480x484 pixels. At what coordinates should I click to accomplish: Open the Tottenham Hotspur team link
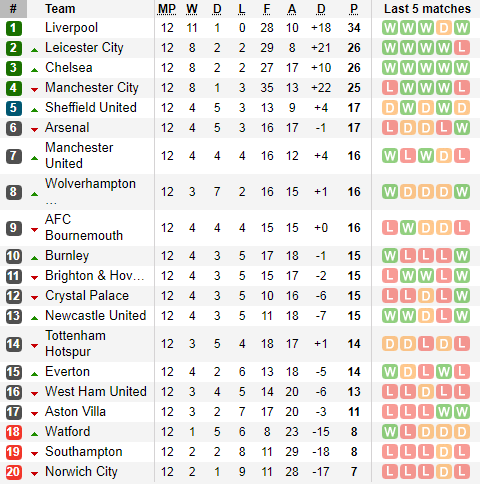(x=75, y=344)
